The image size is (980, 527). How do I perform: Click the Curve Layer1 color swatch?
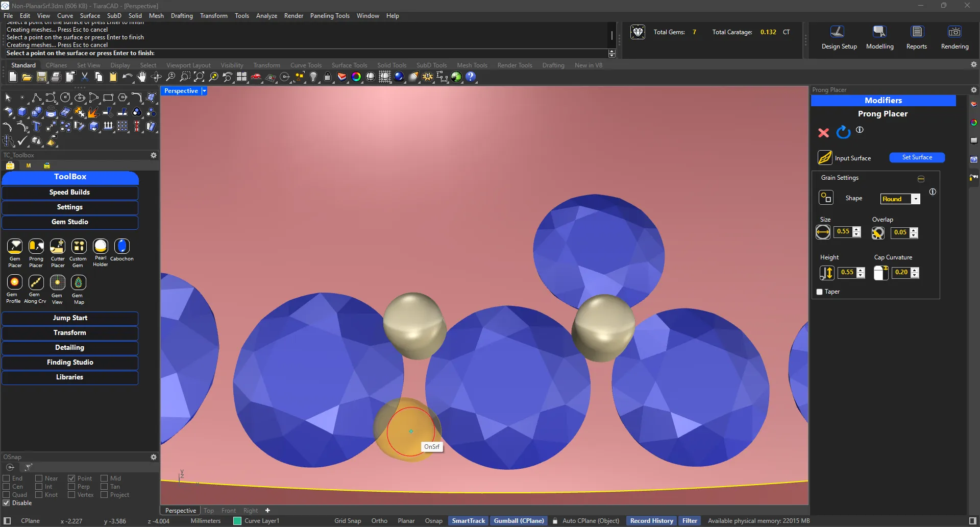[237, 521]
